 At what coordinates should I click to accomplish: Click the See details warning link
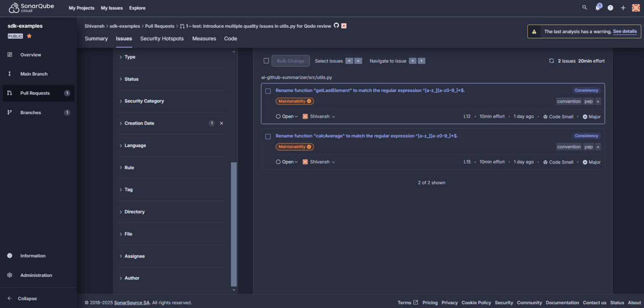tap(625, 31)
